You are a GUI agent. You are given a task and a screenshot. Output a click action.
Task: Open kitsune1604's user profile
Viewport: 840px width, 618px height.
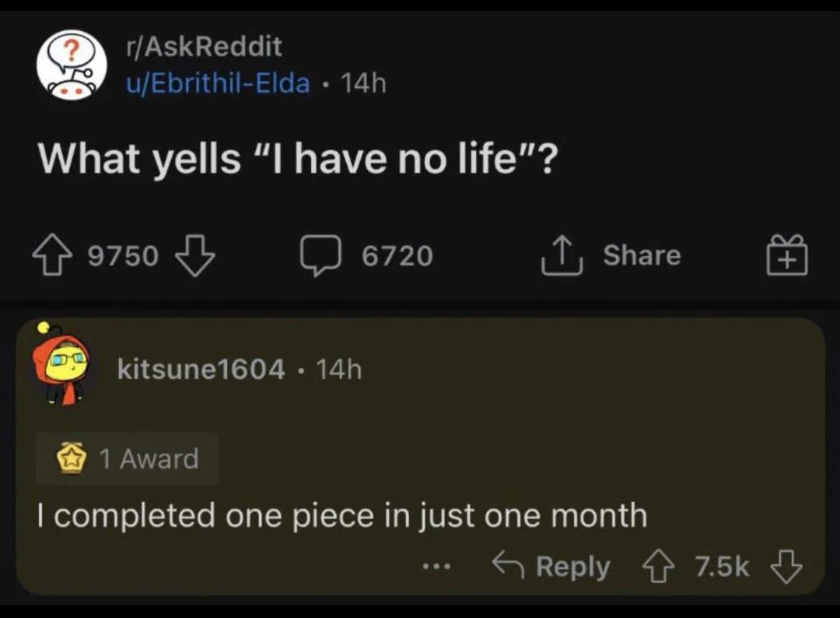point(201,369)
